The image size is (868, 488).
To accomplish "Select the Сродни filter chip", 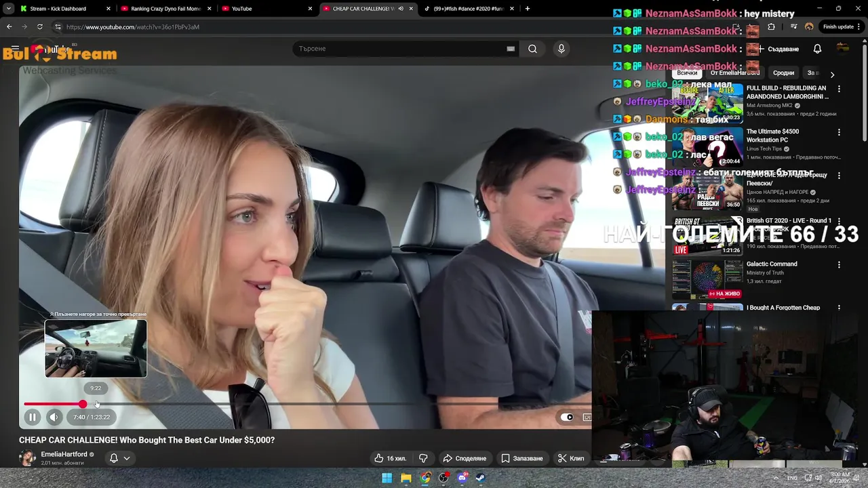I will (783, 73).
